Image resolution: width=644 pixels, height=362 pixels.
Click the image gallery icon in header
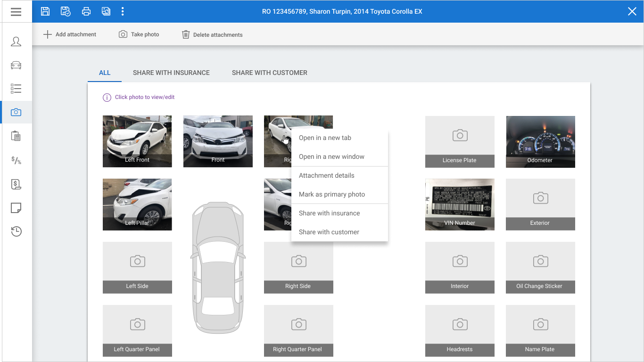coord(106,11)
